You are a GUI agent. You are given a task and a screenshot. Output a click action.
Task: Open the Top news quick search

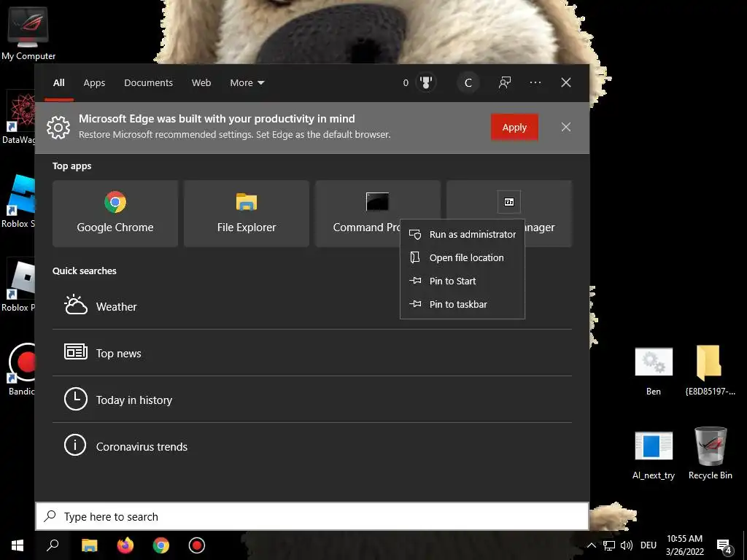[312, 353]
